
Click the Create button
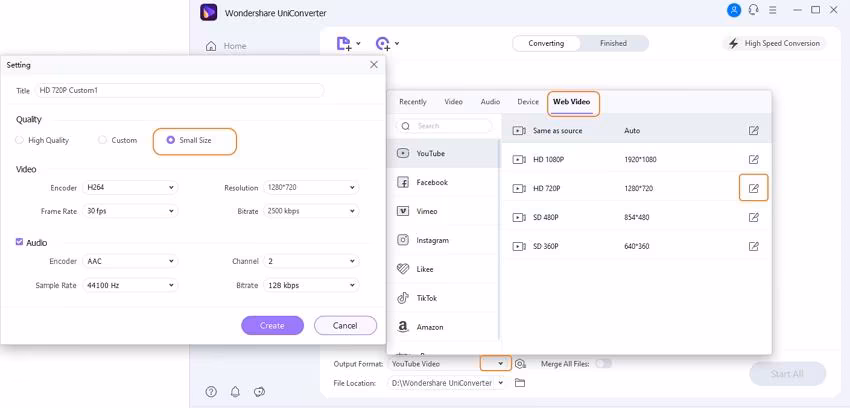click(272, 326)
